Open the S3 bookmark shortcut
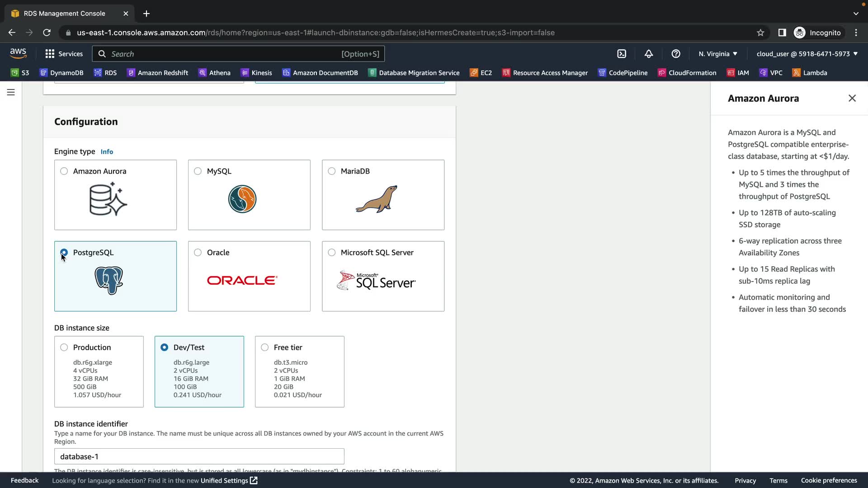 coord(20,73)
